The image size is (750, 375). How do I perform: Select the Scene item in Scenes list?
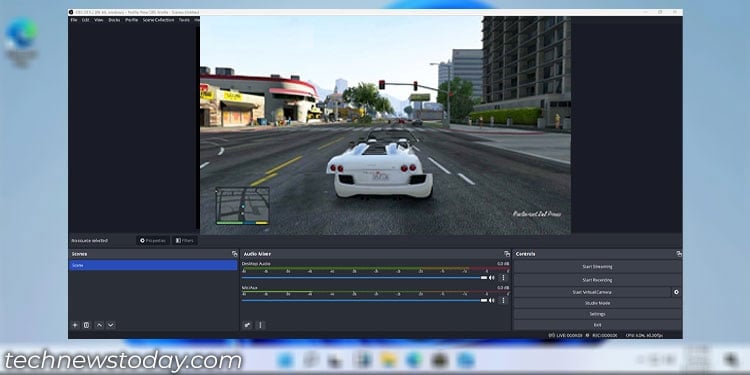[x=153, y=265]
